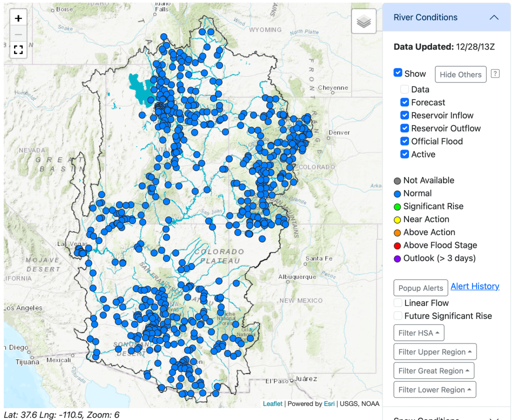Open the Filter Lower Region dropdown
512x420 pixels.
[434, 390]
